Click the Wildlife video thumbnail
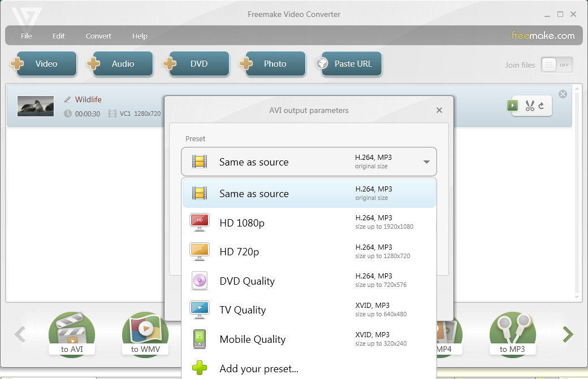 [36, 106]
